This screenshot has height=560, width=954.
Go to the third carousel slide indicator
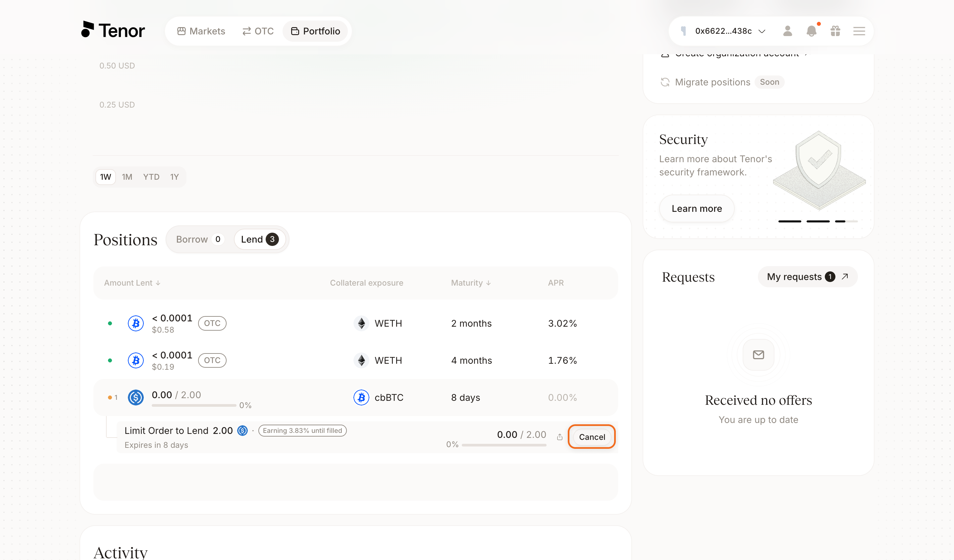pos(846,221)
